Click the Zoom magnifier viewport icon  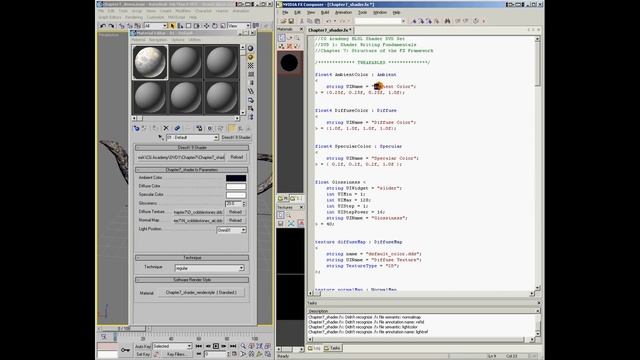point(243,346)
